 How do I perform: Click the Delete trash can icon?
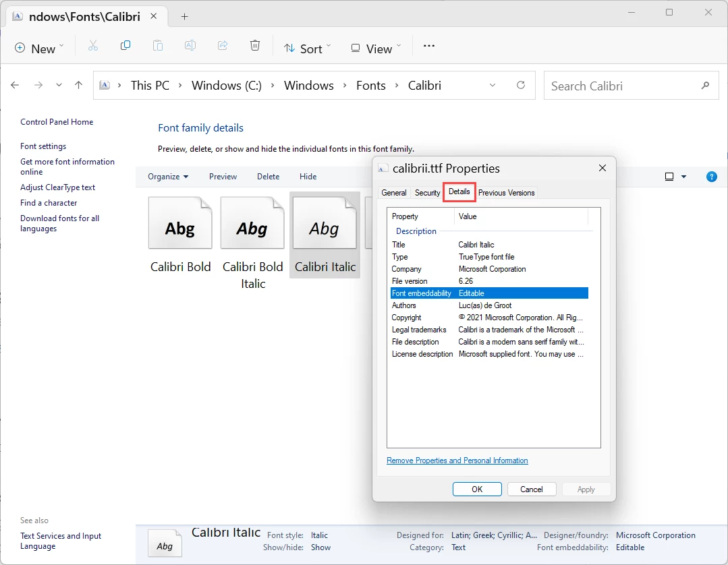tap(255, 45)
